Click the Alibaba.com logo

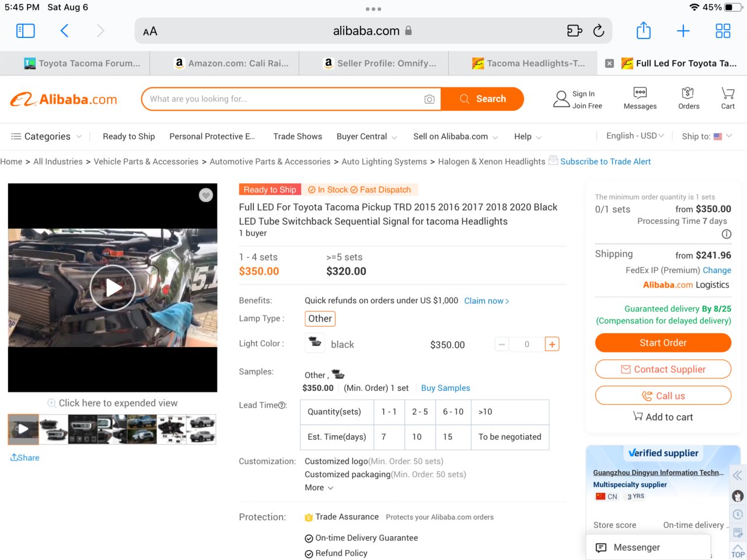pos(64,99)
